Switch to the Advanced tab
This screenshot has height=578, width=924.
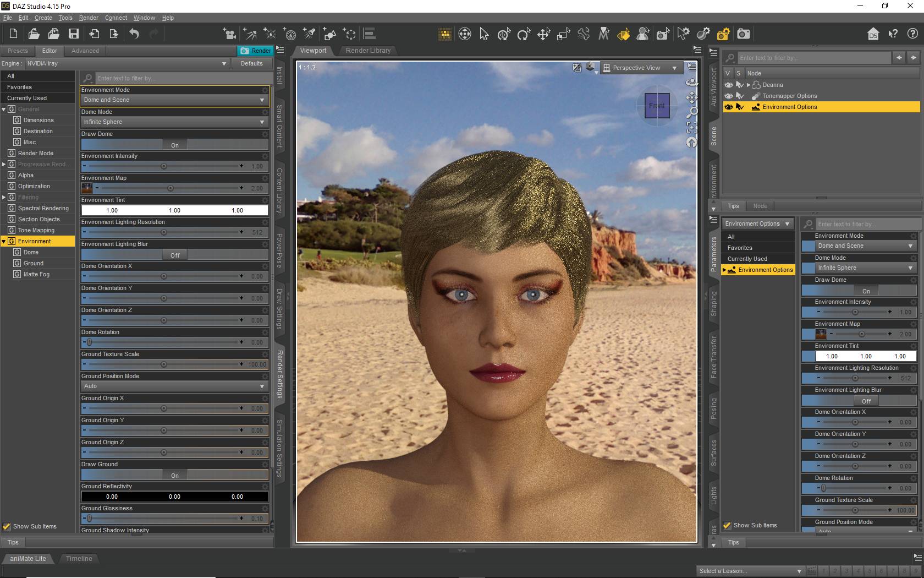click(x=85, y=51)
